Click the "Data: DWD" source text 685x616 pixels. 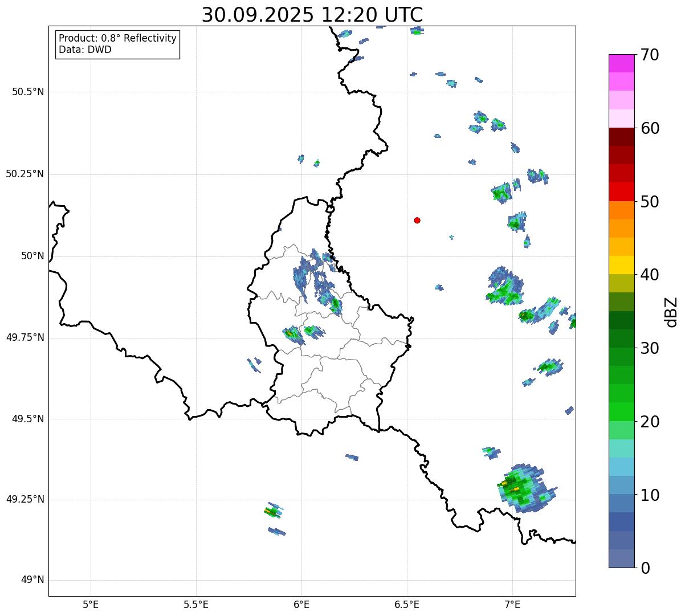(x=85, y=50)
